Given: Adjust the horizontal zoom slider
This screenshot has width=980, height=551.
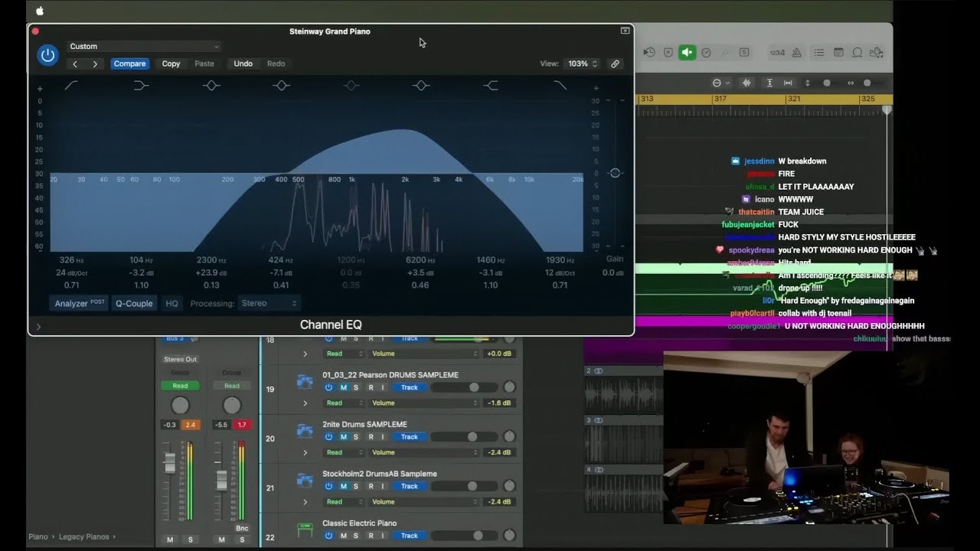Looking at the screenshot, I should coord(867,83).
